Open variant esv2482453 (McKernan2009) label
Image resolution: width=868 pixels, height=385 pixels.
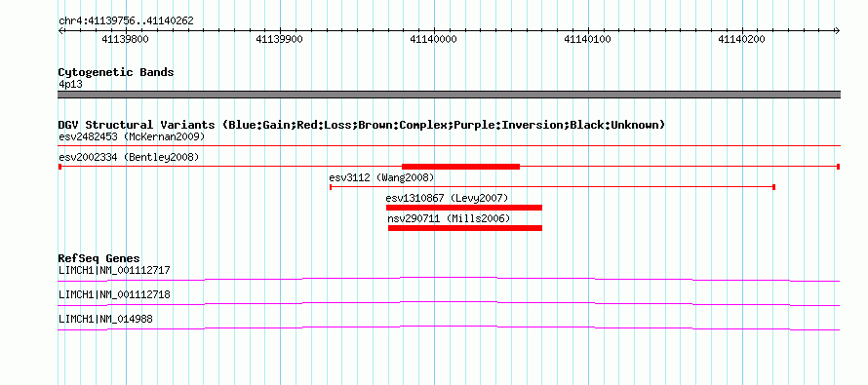pos(132,136)
